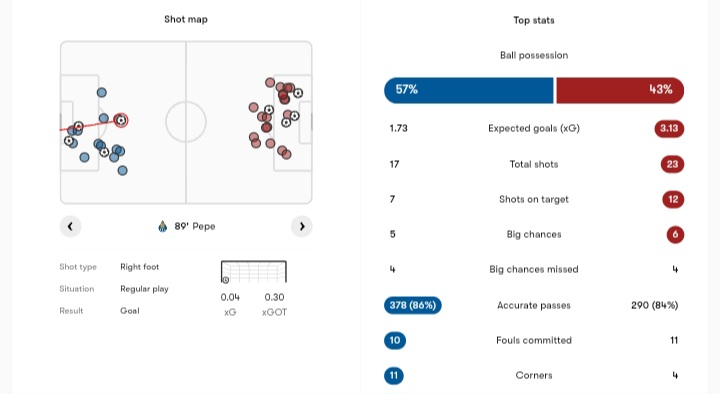
Task: Click the red team goal ball near top corner
Action: [x=298, y=93]
